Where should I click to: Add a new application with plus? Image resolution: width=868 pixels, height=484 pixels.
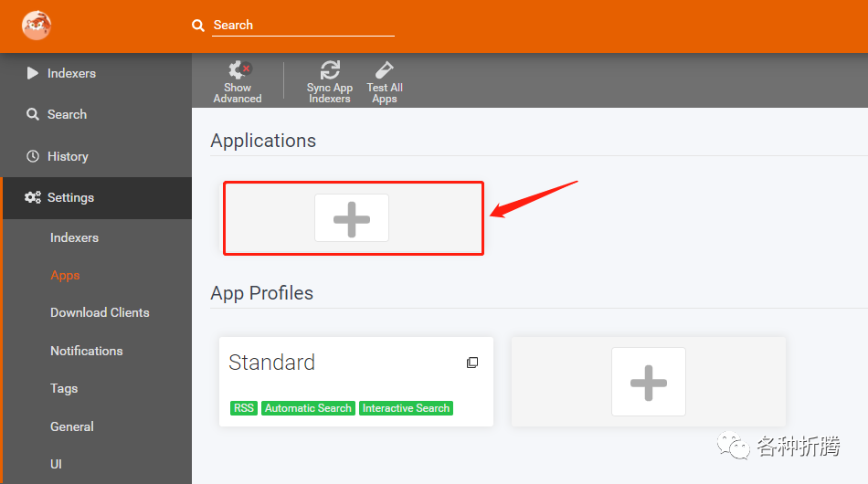(352, 218)
